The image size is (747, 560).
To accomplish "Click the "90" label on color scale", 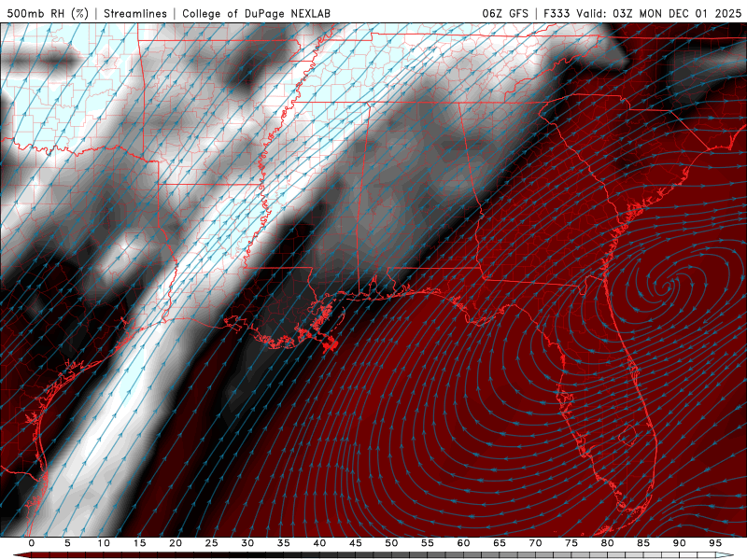I will point(680,543).
